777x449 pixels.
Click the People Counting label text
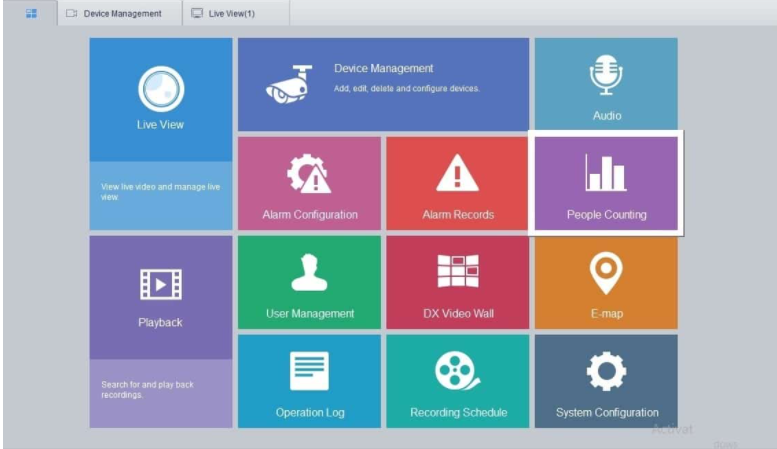coord(606,215)
